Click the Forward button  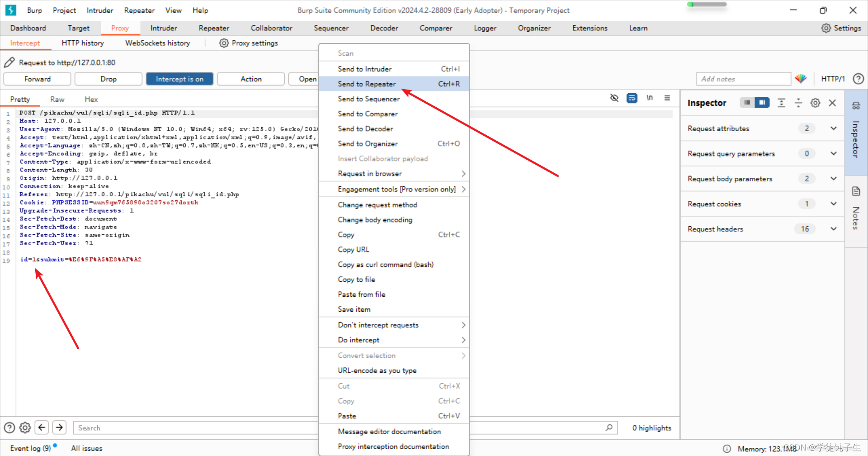(x=38, y=79)
